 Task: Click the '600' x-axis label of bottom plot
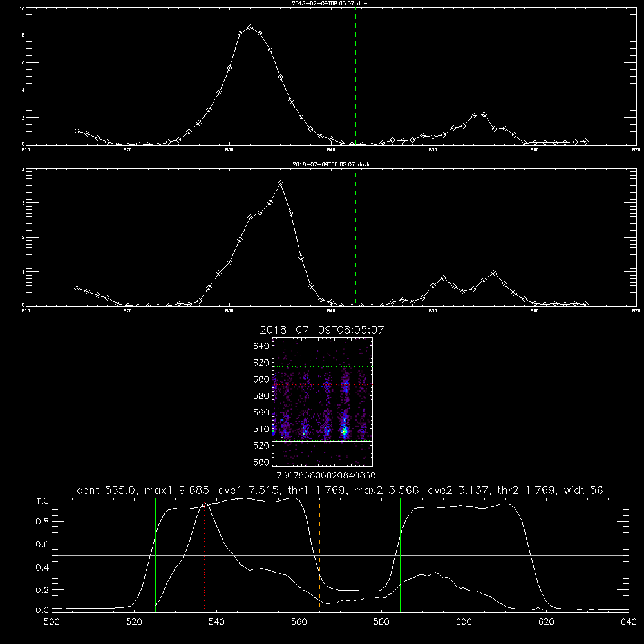click(464, 622)
